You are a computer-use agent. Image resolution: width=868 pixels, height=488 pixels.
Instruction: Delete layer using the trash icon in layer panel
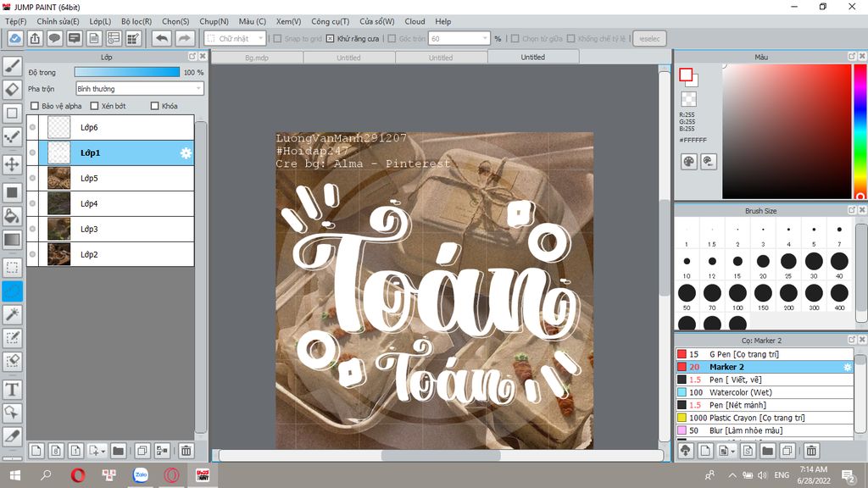(186, 451)
